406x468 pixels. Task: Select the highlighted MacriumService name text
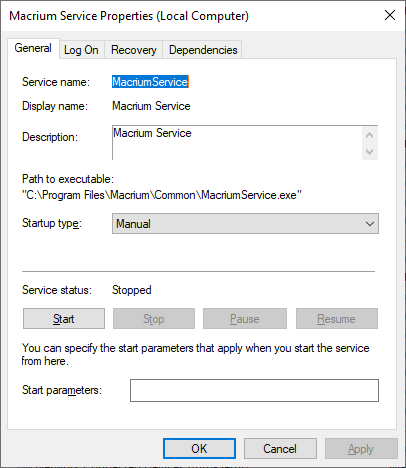tap(150, 82)
